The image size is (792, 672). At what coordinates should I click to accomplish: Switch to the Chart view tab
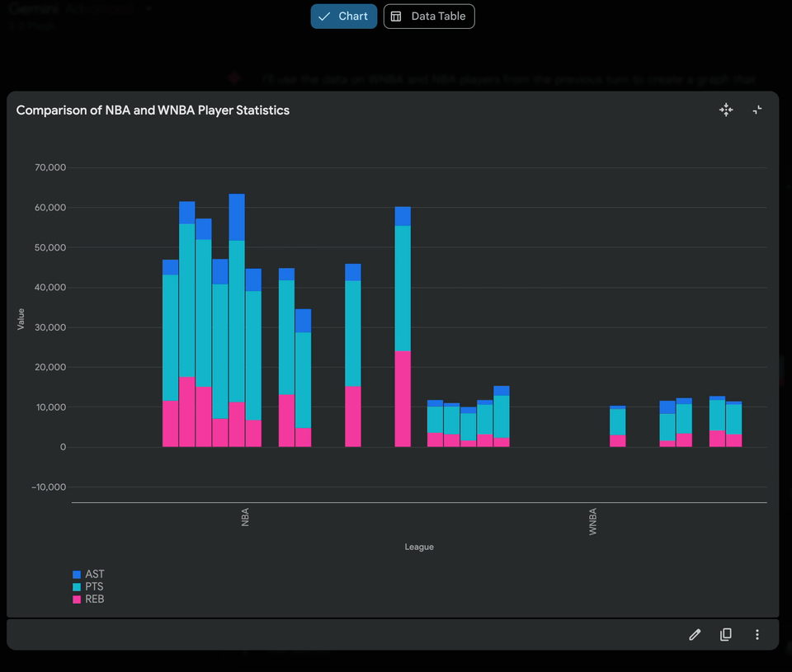tap(343, 16)
